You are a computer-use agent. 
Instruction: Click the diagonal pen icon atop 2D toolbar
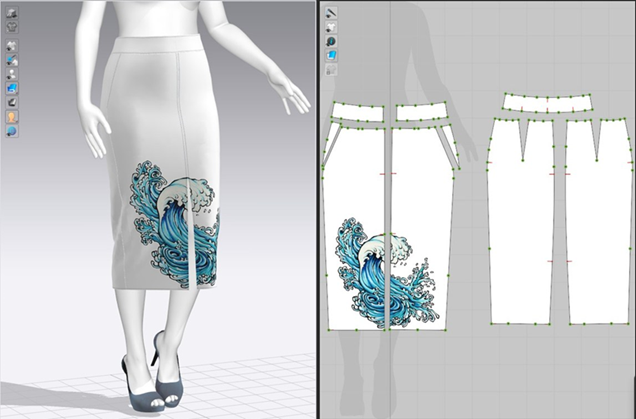331,13
